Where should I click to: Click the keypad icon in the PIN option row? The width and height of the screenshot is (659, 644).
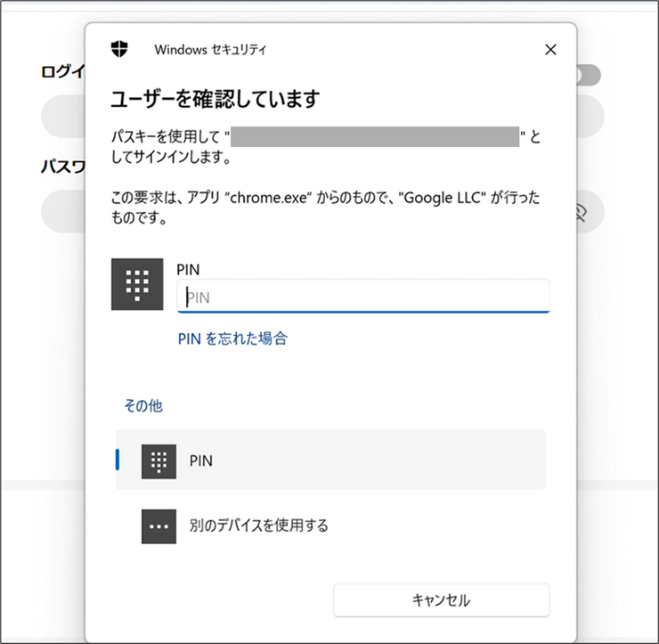pos(159,461)
